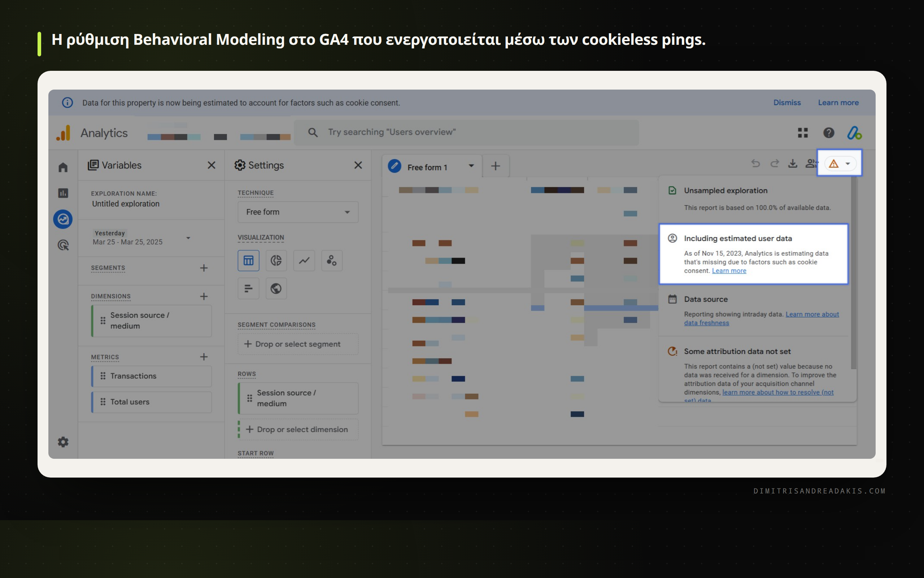Open the Help question mark icon
The width and height of the screenshot is (924, 578).
pyautogui.click(x=829, y=133)
